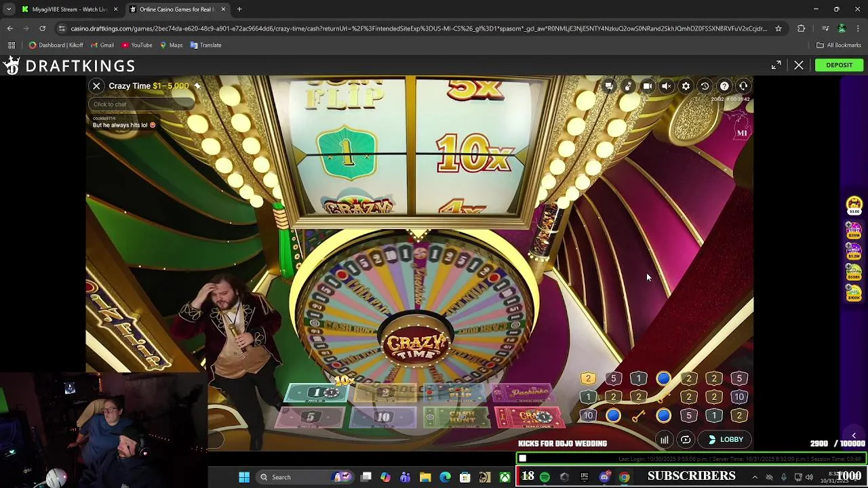The image size is (868, 488).
Task: Open the Maps bookmark
Action: (172, 45)
